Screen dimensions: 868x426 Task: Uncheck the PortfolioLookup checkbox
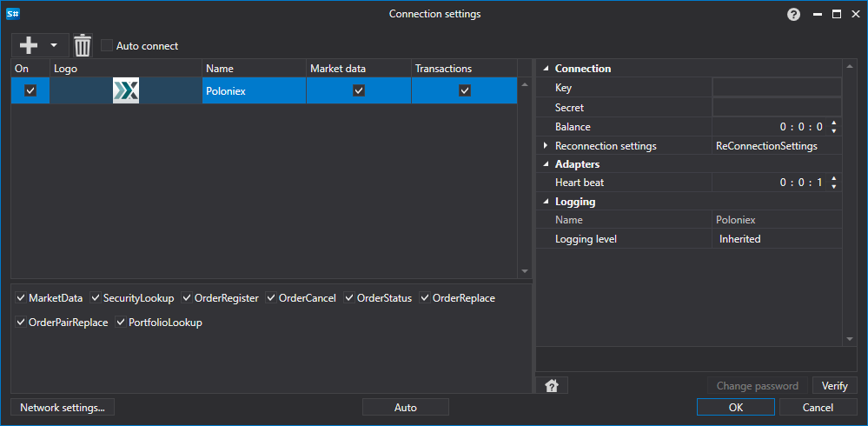coord(121,323)
